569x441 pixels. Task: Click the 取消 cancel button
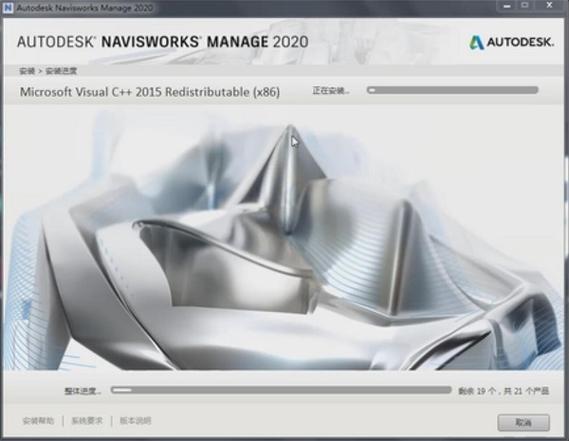click(x=524, y=422)
